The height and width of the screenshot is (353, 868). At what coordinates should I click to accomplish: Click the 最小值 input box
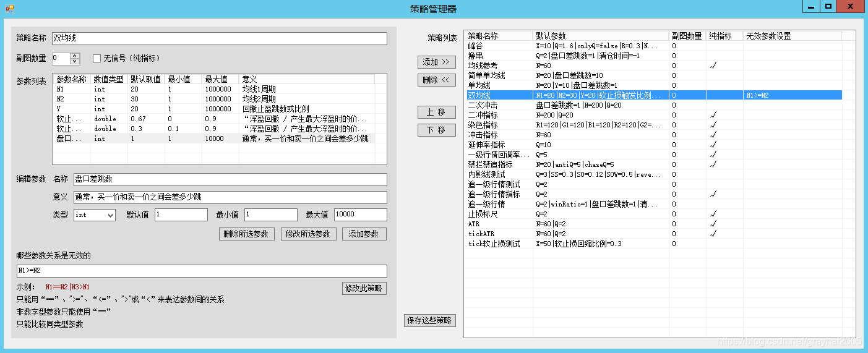pos(271,215)
